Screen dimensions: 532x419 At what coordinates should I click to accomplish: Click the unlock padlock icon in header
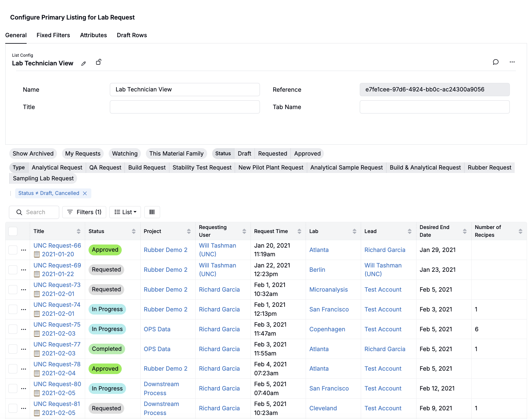[98, 62]
